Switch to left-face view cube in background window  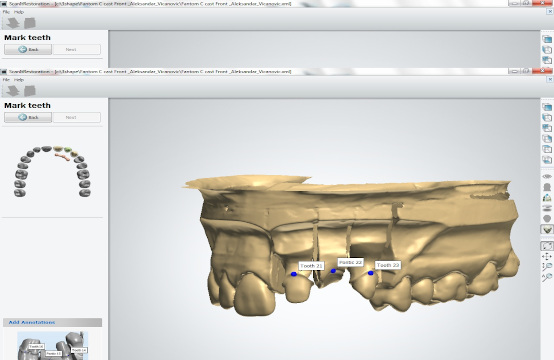[x=547, y=49]
